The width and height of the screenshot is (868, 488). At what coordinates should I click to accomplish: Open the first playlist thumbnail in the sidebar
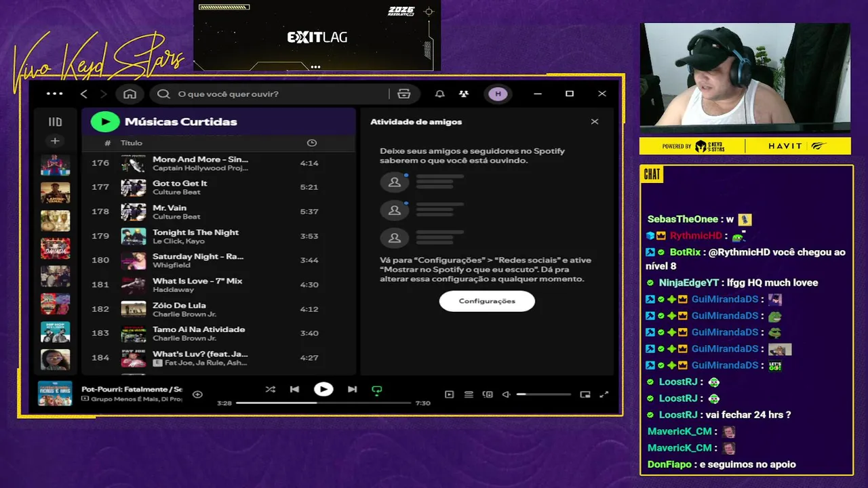55,165
